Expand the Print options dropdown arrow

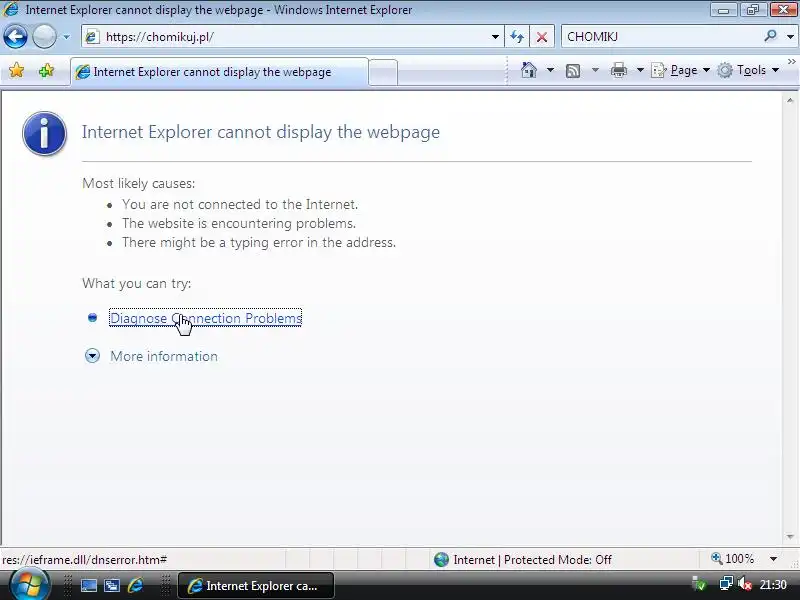pos(640,70)
